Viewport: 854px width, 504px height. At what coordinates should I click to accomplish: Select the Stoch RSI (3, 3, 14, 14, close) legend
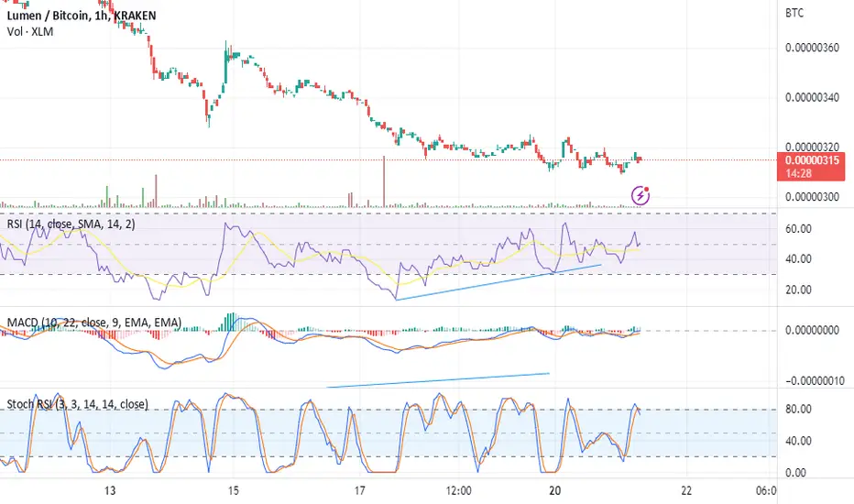coord(77,404)
